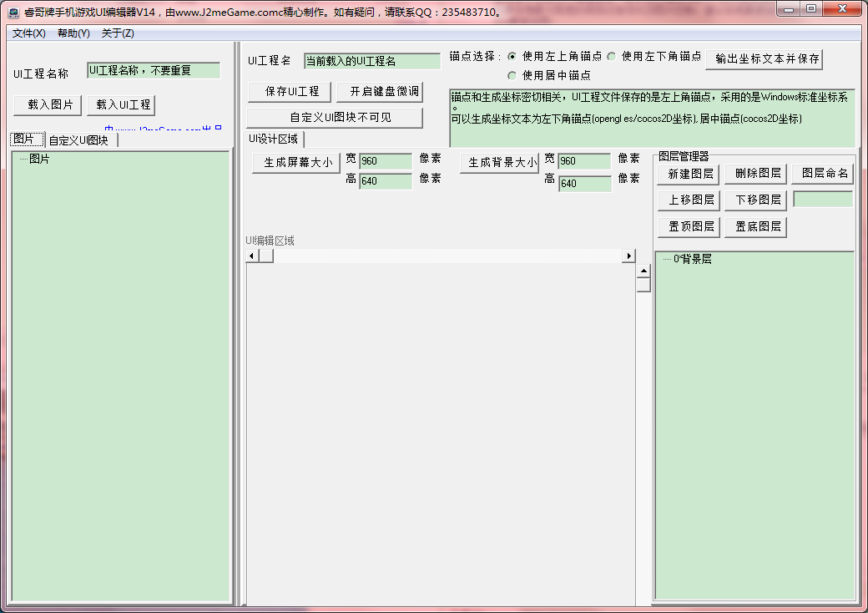Click the 载入UI工程 button
This screenshot has width=868, height=613.
coord(121,104)
